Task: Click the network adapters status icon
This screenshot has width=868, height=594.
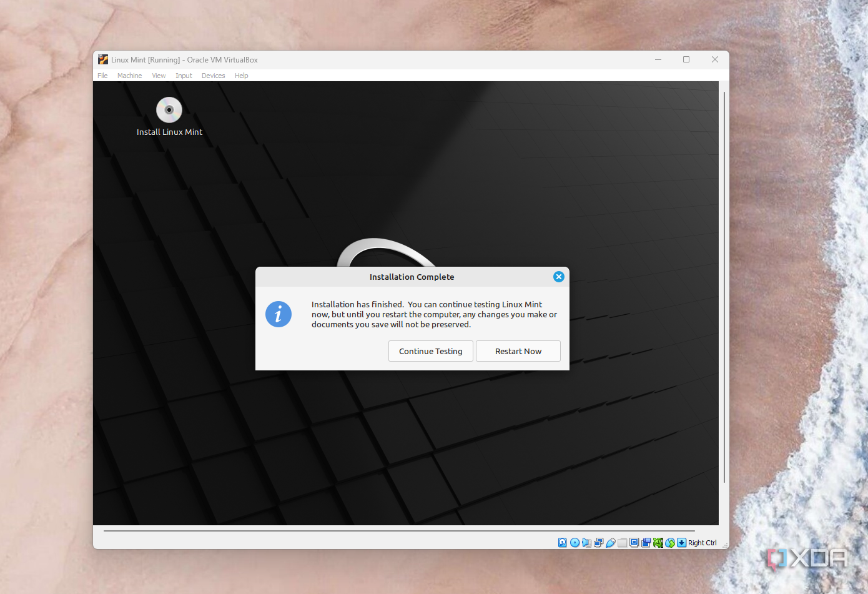Action: [599, 543]
